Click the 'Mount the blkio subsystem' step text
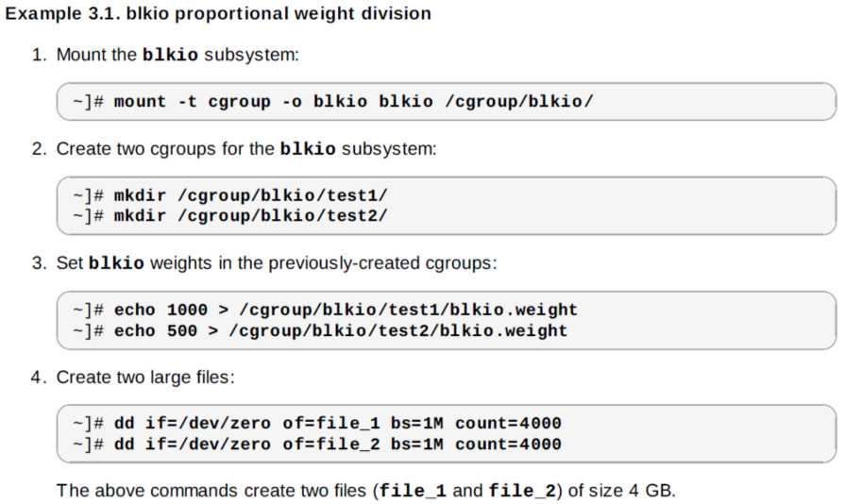 point(177,55)
